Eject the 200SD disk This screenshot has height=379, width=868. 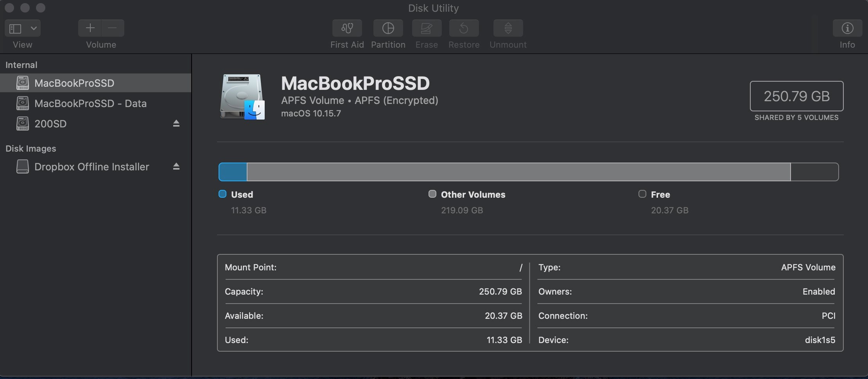tap(176, 123)
